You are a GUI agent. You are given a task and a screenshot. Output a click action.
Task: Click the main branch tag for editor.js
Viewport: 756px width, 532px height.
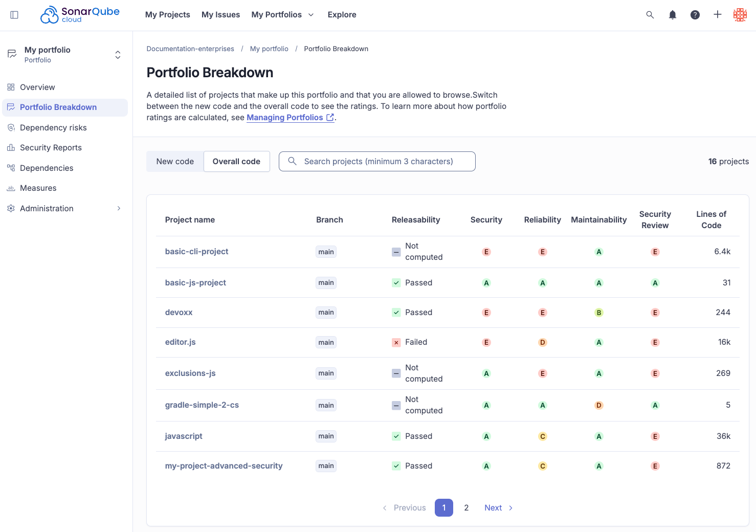point(326,343)
